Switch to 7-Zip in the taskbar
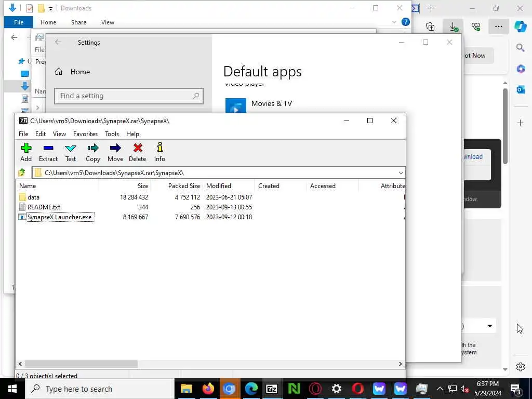 click(272, 389)
